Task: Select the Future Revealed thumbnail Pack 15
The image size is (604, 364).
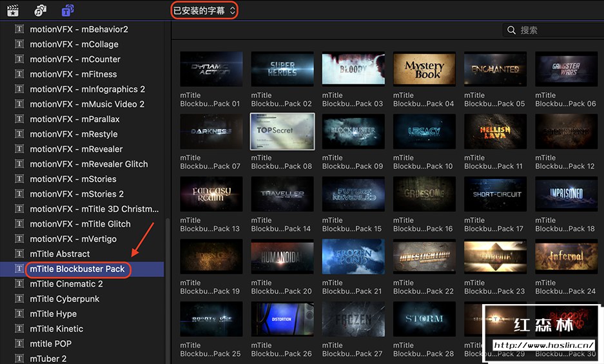Action: pyautogui.click(x=353, y=194)
